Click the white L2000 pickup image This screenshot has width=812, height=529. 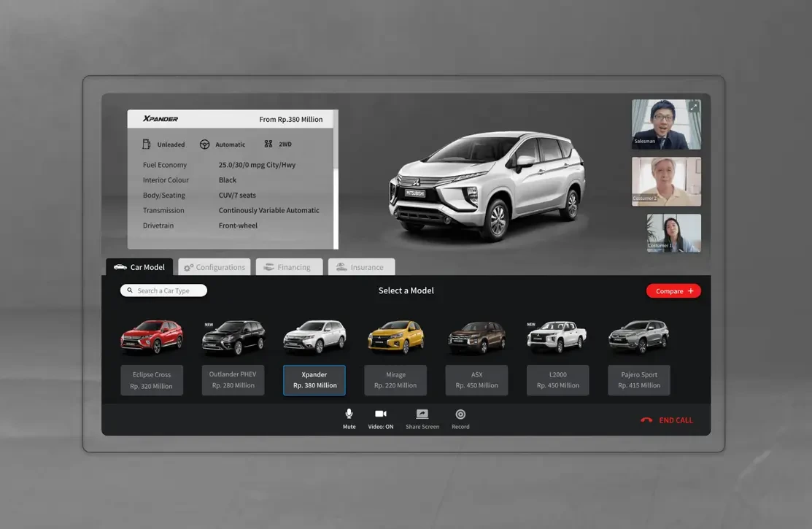557,337
